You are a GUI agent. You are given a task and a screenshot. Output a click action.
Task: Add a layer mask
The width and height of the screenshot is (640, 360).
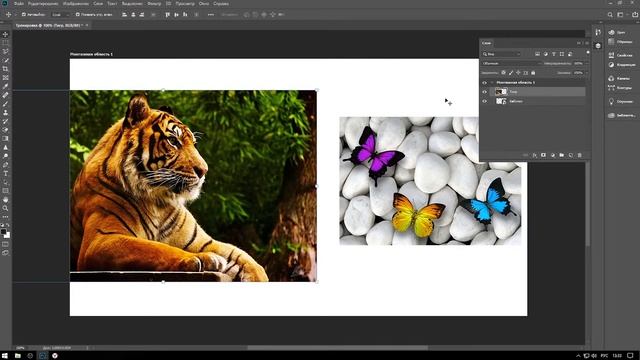click(x=544, y=155)
